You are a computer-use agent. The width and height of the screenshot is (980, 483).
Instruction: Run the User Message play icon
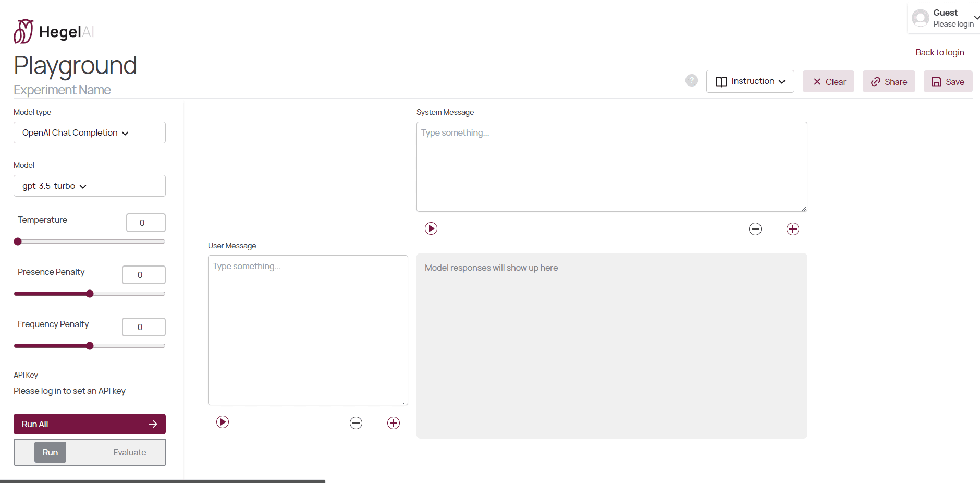[223, 422]
